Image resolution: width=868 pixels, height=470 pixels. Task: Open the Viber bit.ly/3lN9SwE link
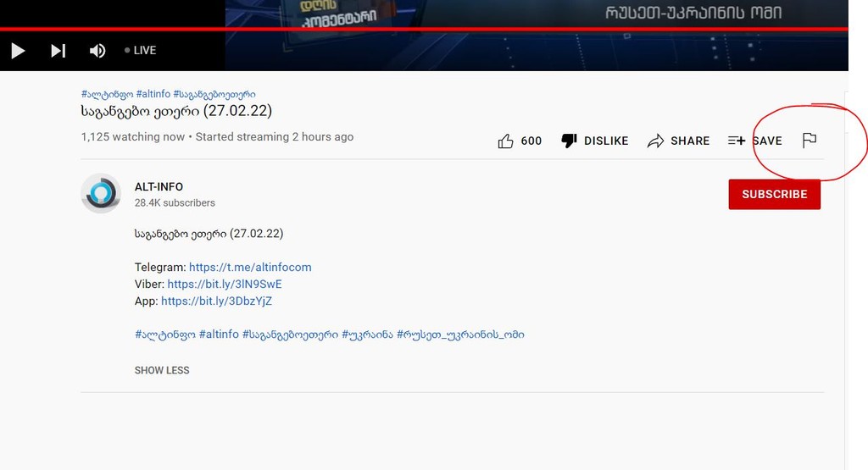[x=224, y=285]
